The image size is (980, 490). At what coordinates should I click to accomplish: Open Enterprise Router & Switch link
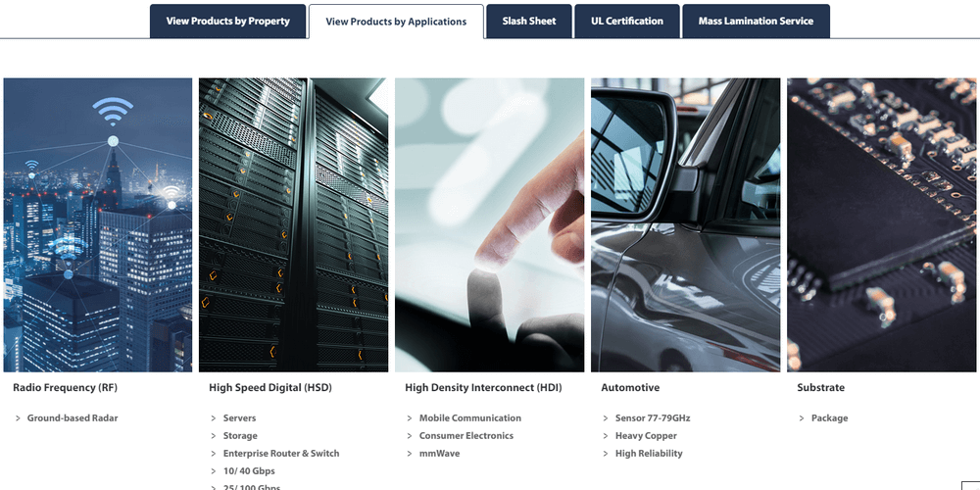281,453
